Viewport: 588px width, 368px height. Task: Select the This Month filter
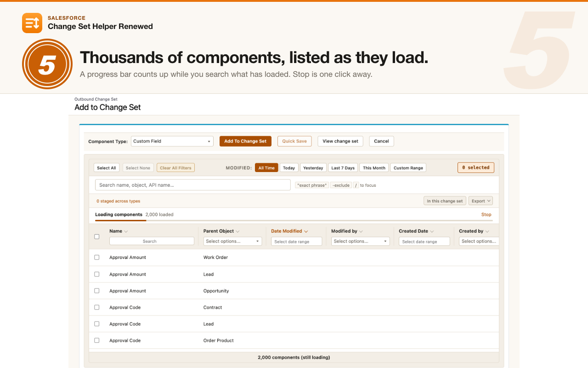[x=374, y=168]
